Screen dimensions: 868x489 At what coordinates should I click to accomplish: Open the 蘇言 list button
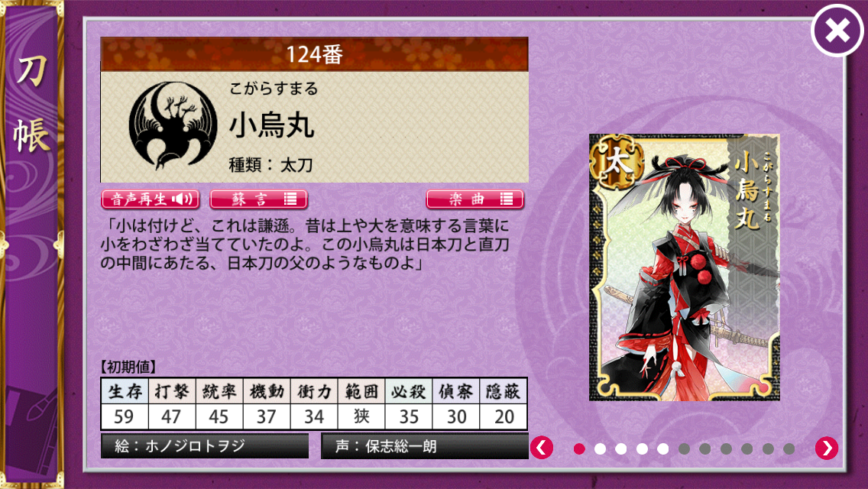point(258,199)
